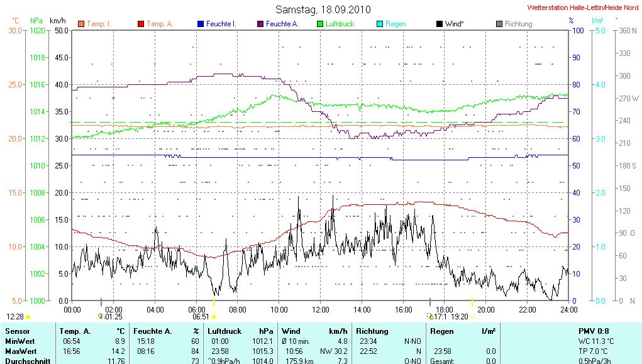The width and height of the screenshot is (642, 364).
Task: Click the black Wind legend square
Action: tap(439, 24)
